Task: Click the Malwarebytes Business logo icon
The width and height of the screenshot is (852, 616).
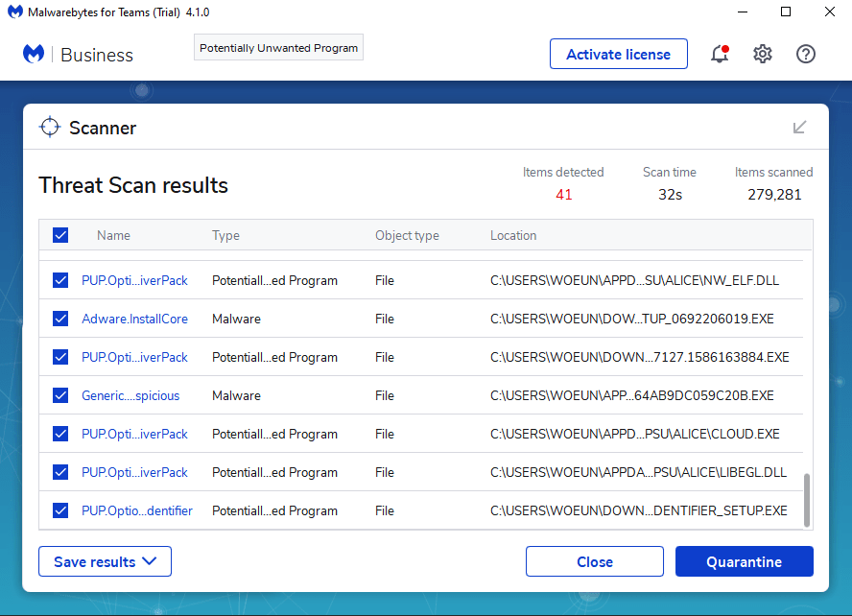Action: 34,54
